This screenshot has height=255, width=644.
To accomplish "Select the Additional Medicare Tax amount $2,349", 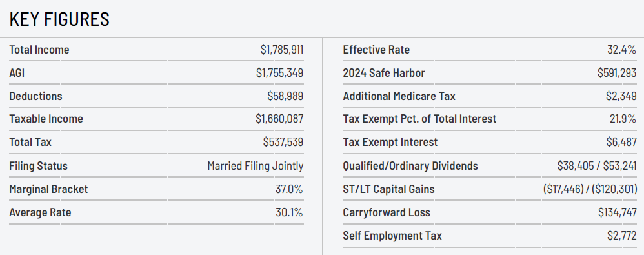I will 621,96.
